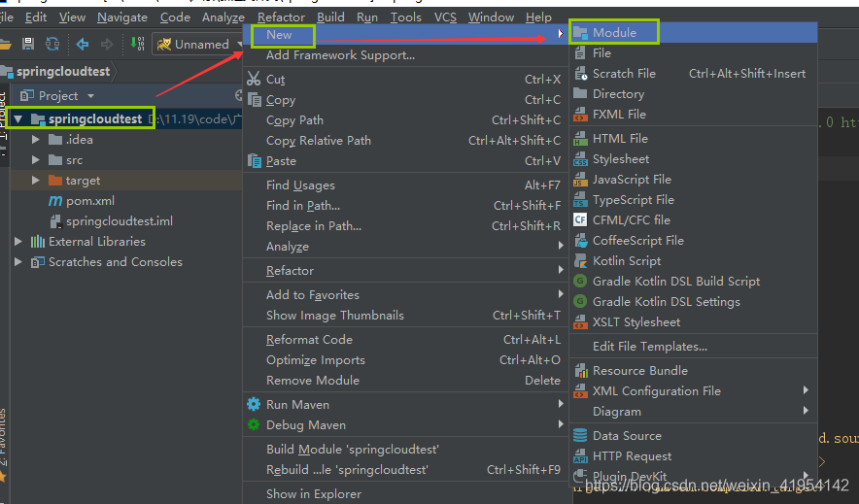Image resolution: width=859 pixels, height=504 pixels.
Task: Click the HTML File icon
Action: click(x=580, y=139)
